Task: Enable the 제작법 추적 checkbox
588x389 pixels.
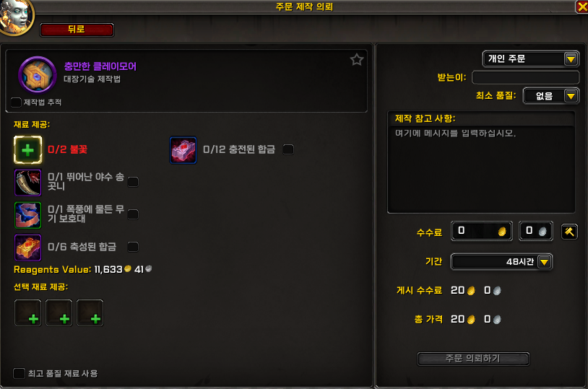Action: click(x=16, y=102)
